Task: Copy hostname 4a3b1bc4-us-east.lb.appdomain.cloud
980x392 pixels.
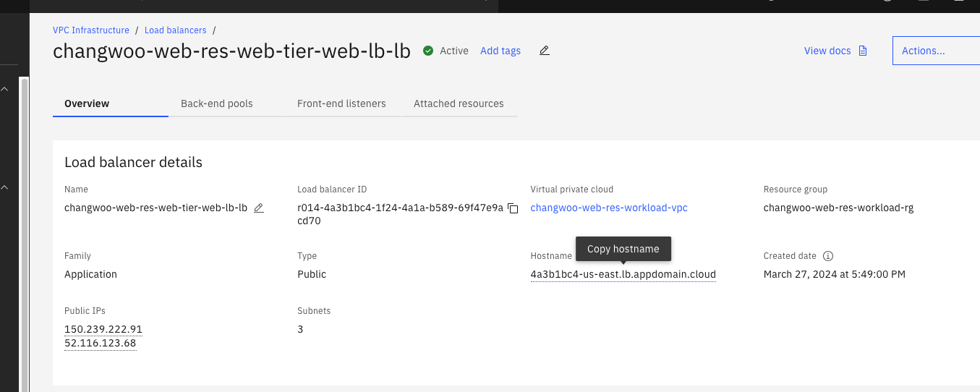Action: tap(623, 274)
